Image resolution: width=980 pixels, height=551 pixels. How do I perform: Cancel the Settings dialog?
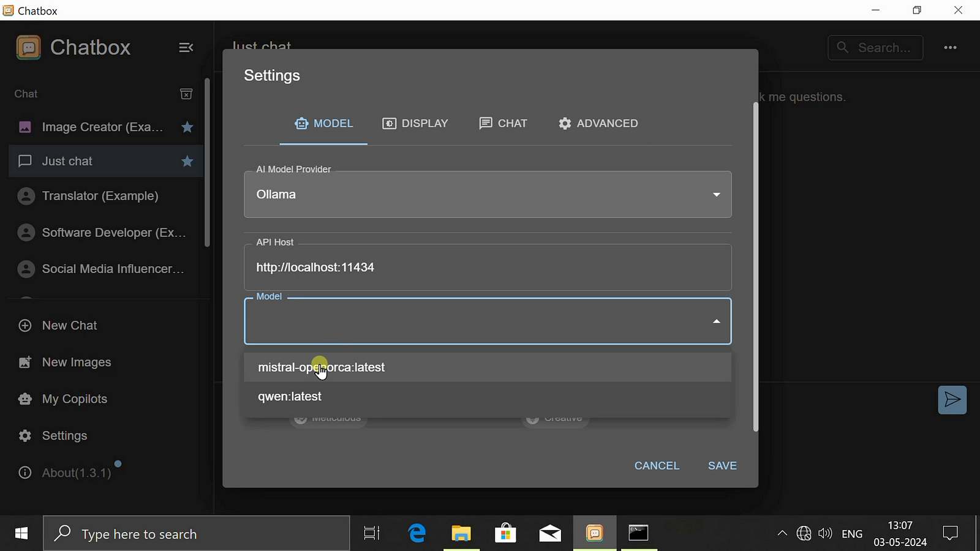657,466
